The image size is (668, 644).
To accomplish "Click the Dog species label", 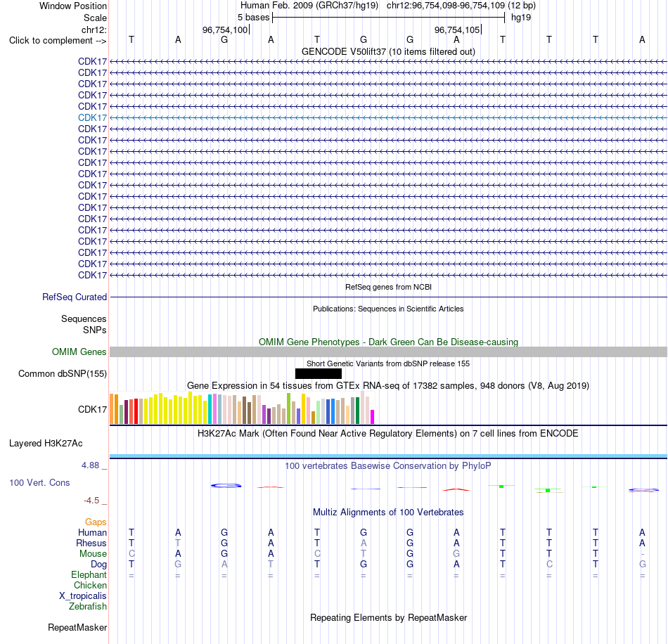I will 98,565.
